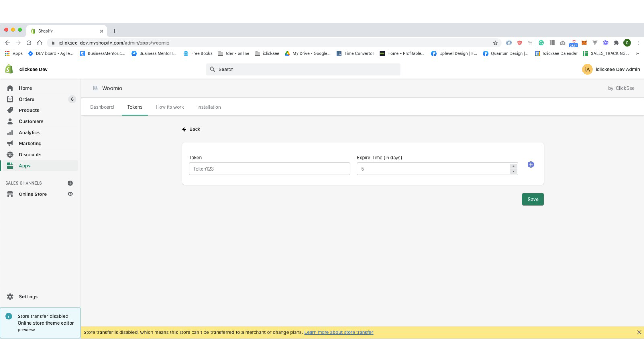Image resolution: width=644 pixels, height=362 pixels.
Task: Open Learn more about store transfer link
Action: tap(339, 332)
